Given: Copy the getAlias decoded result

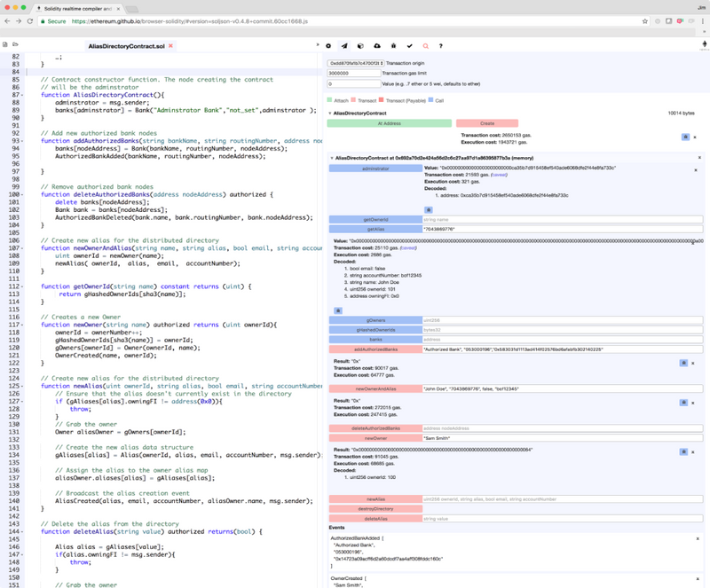Looking at the screenshot, I should tap(338, 310).
